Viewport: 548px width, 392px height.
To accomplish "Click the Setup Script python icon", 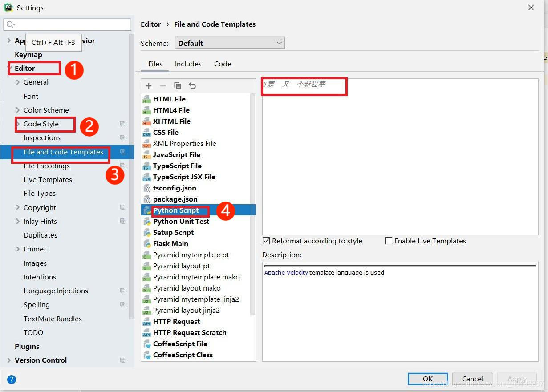I will pyautogui.click(x=146, y=233).
